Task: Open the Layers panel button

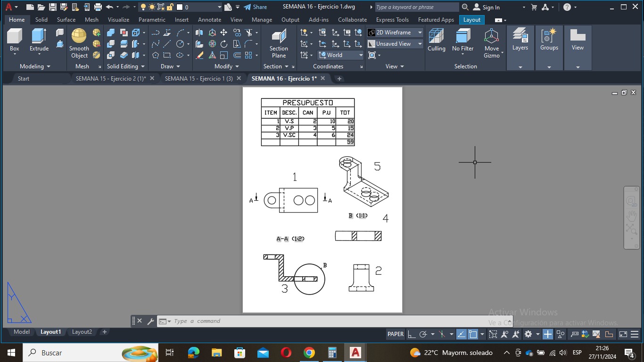Action: coord(520,40)
